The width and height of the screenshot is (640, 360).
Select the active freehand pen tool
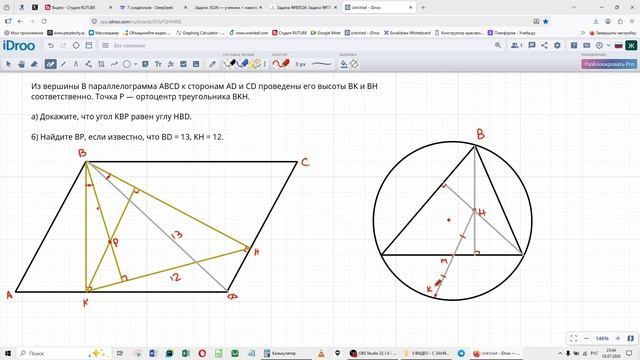click(50, 64)
